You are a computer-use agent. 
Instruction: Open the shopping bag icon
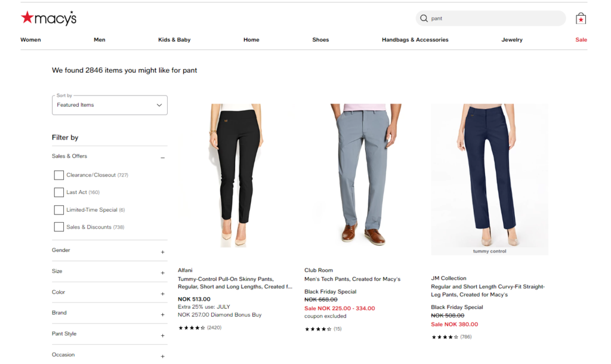click(x=579, y=18)
